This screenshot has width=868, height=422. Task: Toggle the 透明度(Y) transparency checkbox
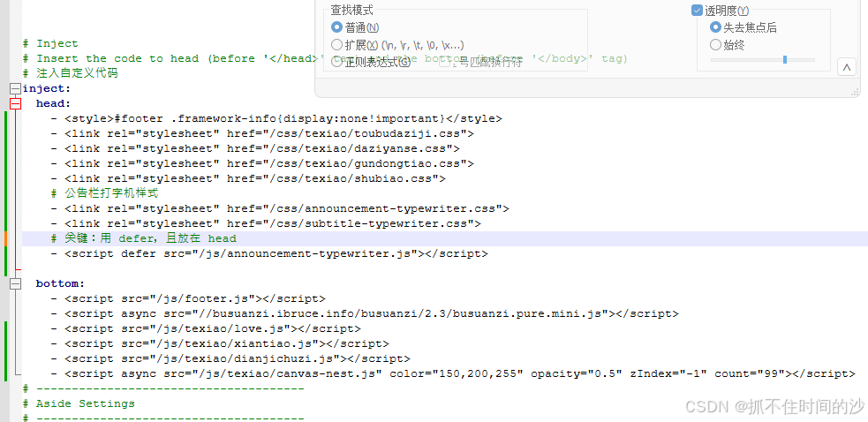click(x=697, y=10)
